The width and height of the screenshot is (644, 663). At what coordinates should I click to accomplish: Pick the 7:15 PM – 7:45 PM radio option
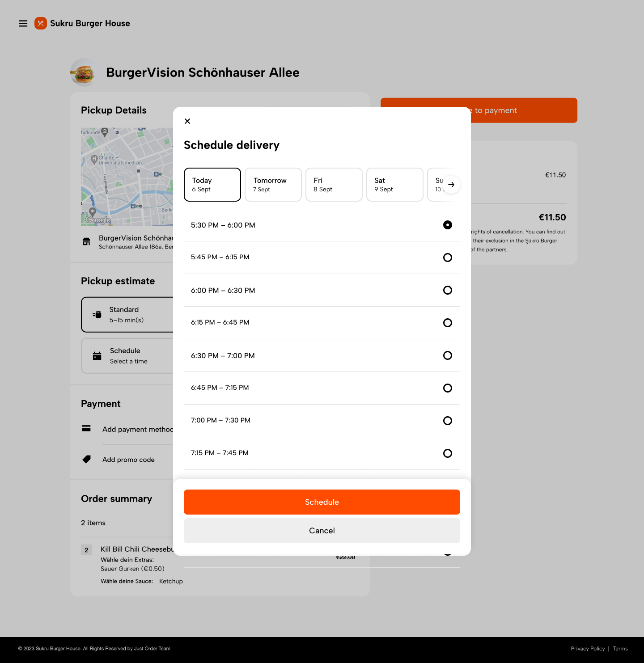447,453
